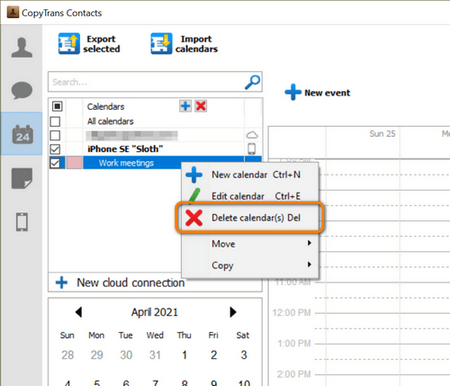
Task: Click the Sun 25 day column header
Action: coord(382,134)
